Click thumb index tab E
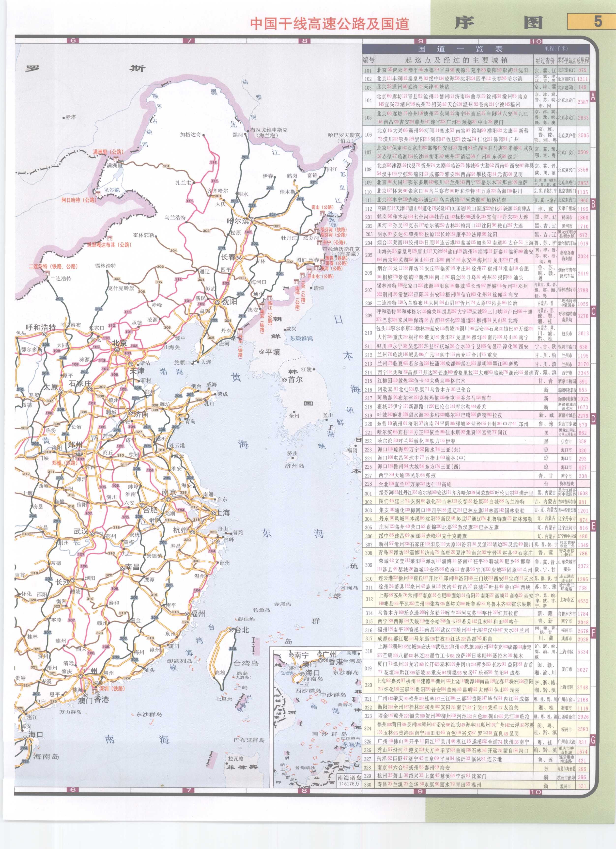This screenshot has width=616, height=849. click(593, 526)
